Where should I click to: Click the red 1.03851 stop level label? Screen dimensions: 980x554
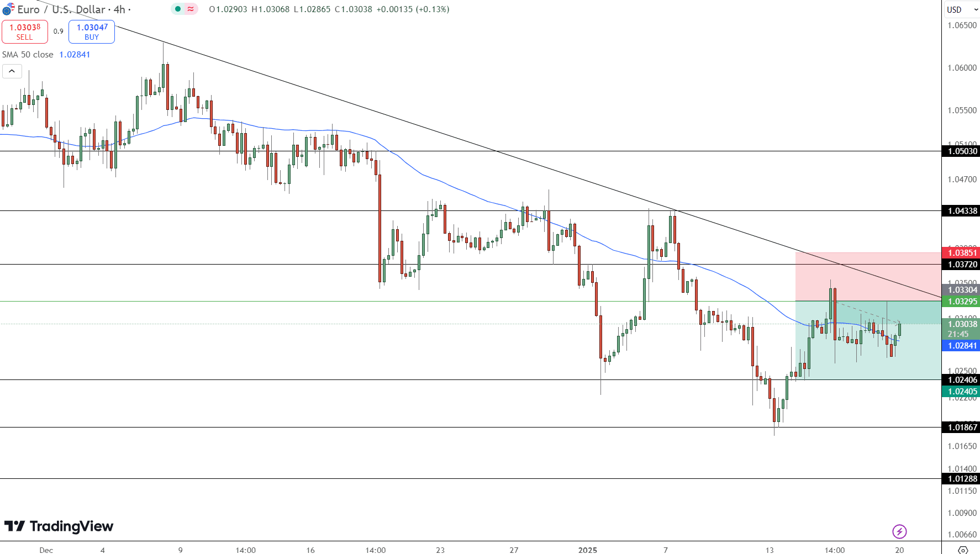[962, 253]
